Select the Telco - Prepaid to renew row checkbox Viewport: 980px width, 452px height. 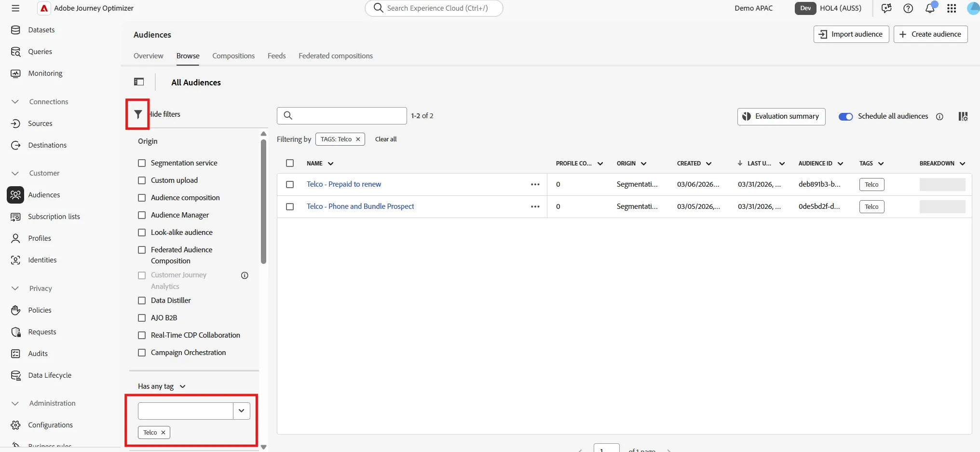(290, 184)
